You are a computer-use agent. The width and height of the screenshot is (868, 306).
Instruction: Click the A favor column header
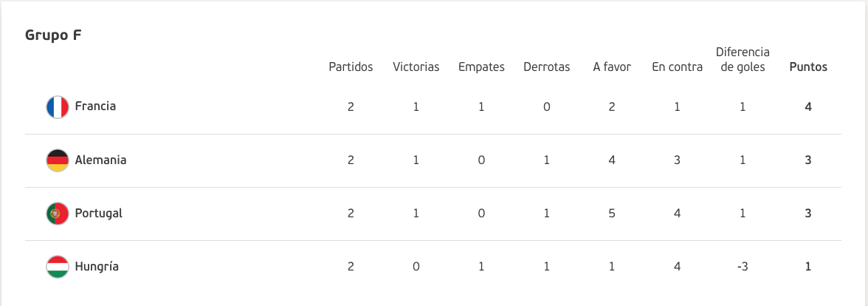coord(613,67)
